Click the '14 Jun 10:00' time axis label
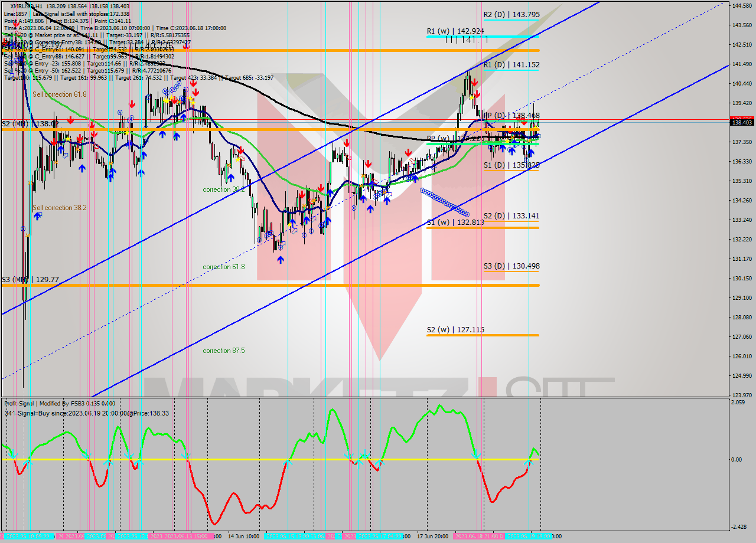 point(243,537)
